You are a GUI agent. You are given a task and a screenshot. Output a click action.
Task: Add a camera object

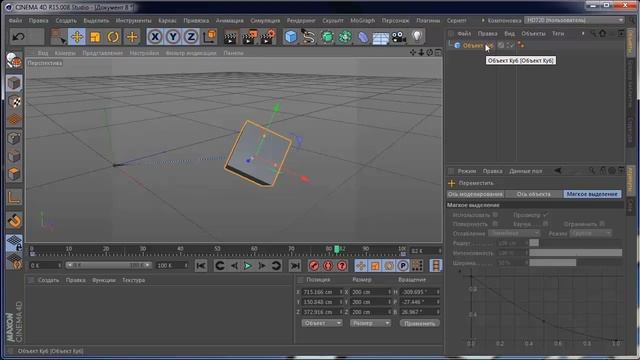coord(399,37)
